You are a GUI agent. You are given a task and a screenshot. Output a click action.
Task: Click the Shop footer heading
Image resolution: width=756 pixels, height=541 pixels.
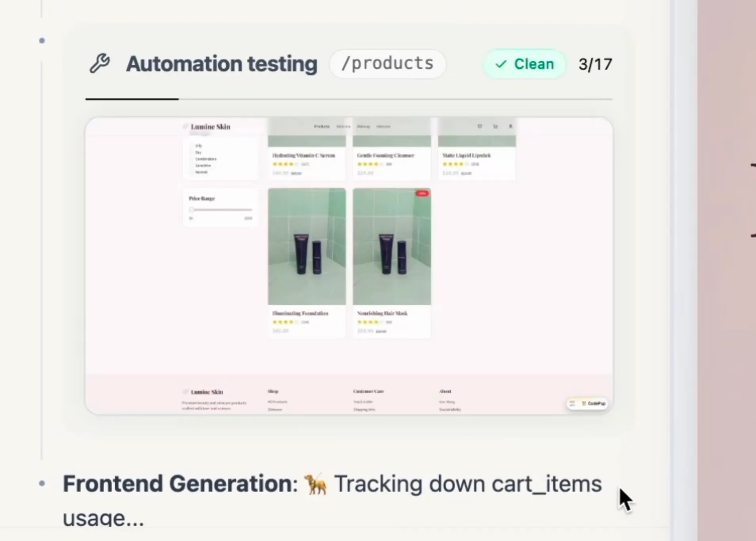(x=273, y=391)
